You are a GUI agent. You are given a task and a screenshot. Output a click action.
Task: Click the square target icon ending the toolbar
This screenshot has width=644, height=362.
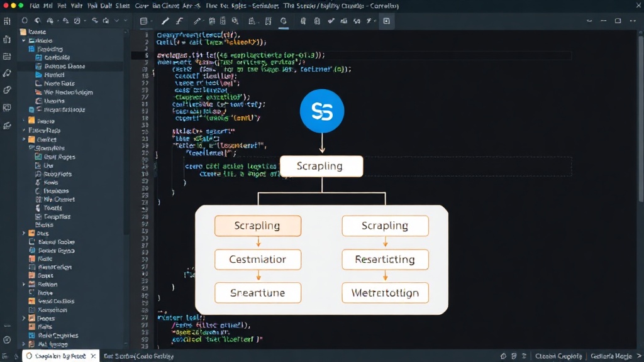[x=387, y=21]
